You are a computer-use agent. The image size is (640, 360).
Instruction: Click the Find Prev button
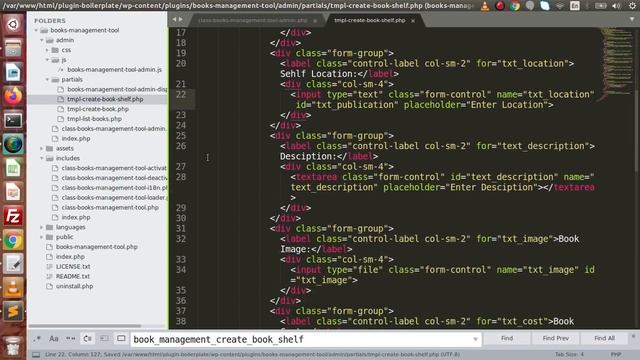tap(556, 338)
